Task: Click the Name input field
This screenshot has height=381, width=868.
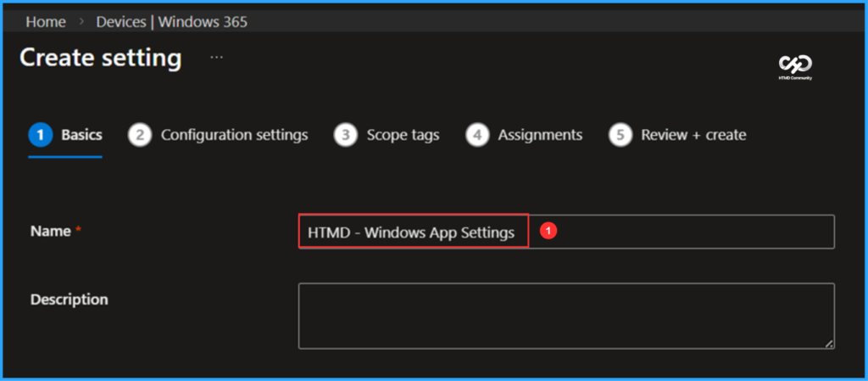Action: 566,232
